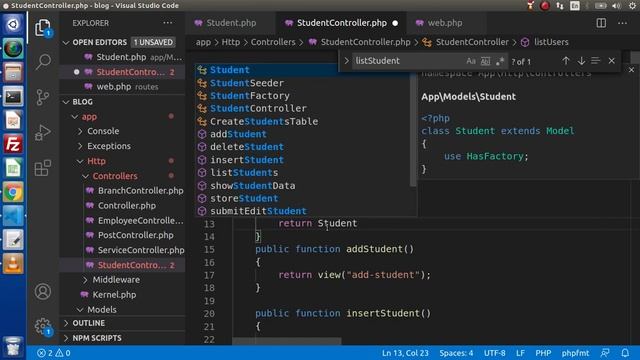
Task: Open Explorer panel more actions ellipsis
Action: [x=167, y=23]
